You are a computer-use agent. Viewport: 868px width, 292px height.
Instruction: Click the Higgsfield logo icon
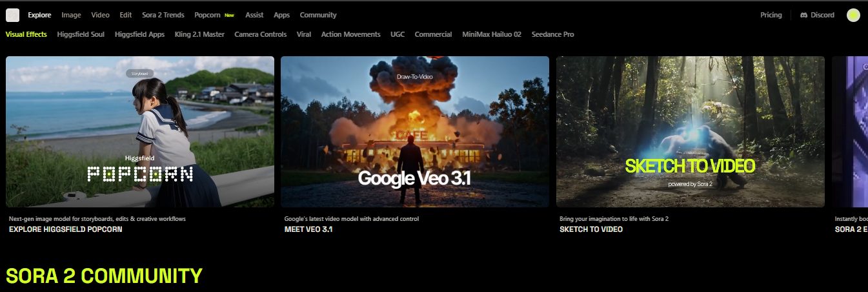[13, 15]
